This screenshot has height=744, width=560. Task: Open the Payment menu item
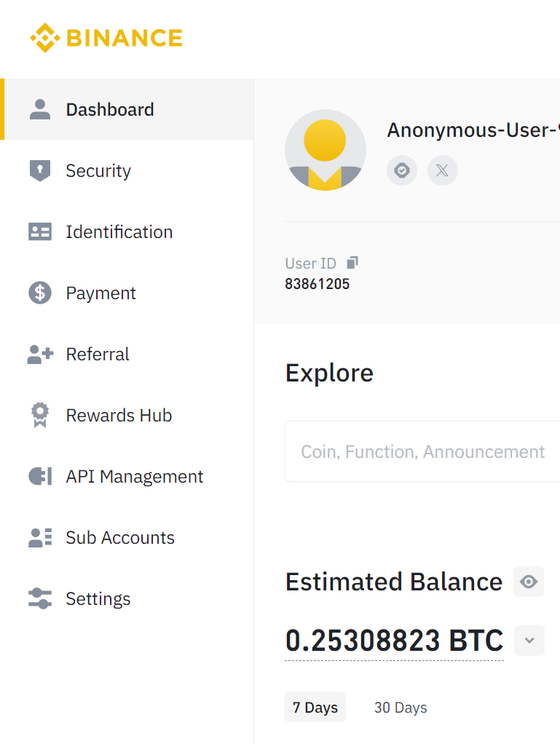point(127,293)
